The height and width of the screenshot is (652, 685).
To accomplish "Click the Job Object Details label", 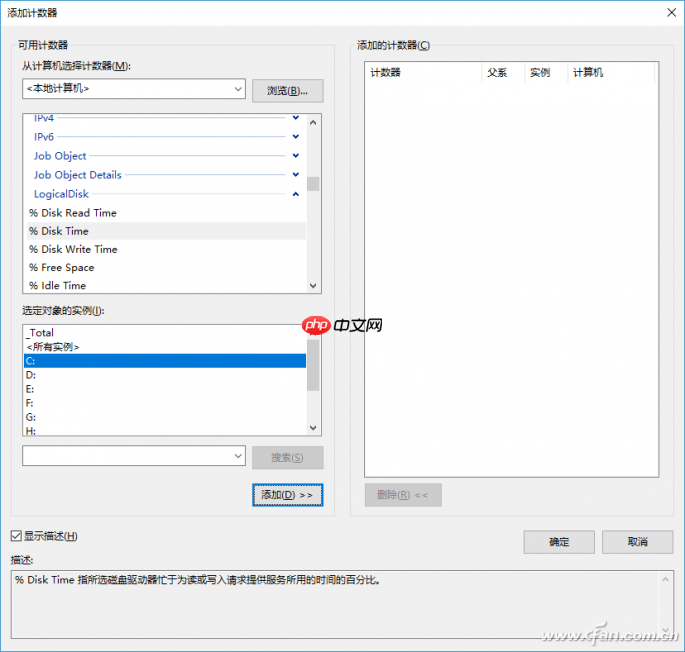I will 78,175.
